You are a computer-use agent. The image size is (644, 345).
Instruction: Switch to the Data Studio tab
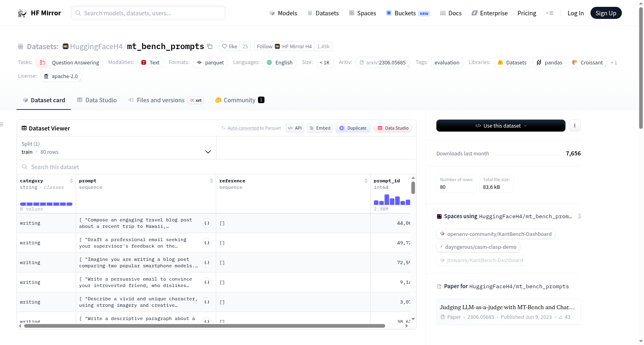point(97,100)
